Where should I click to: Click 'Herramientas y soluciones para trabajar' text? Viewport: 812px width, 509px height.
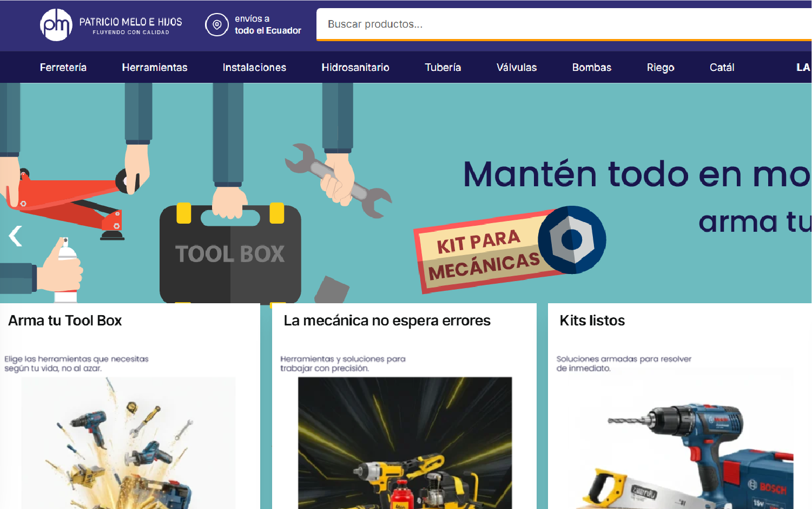click(x=343, y=363)
